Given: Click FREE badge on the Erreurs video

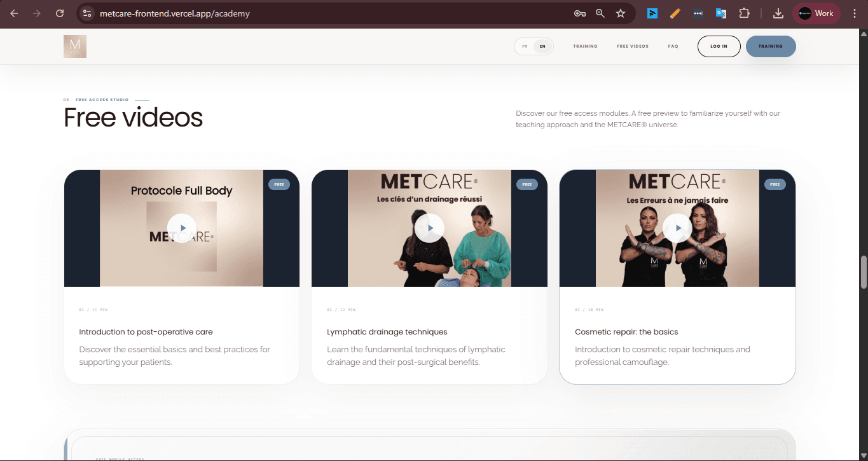Looking at the screenshot, I should point(775,184).
